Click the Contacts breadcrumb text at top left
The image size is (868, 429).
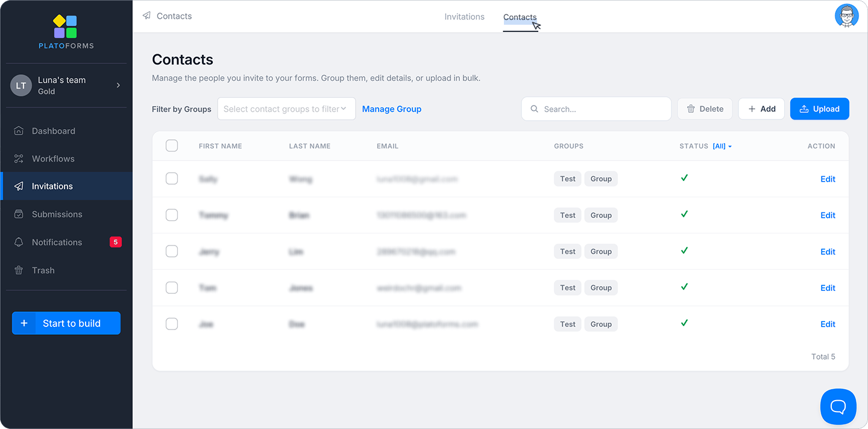pyautogui.click(x=174, y=16)
